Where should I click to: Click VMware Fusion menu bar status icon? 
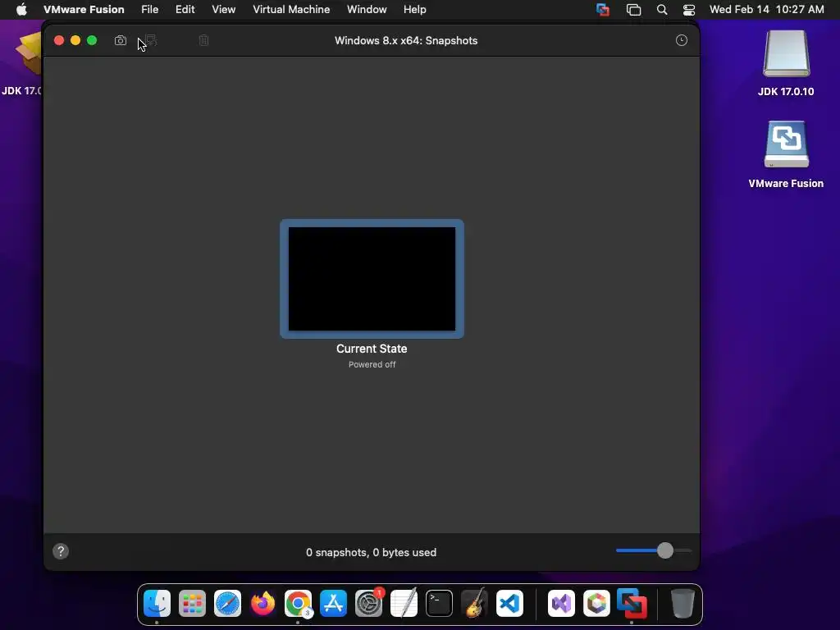[x=603, y=10]
